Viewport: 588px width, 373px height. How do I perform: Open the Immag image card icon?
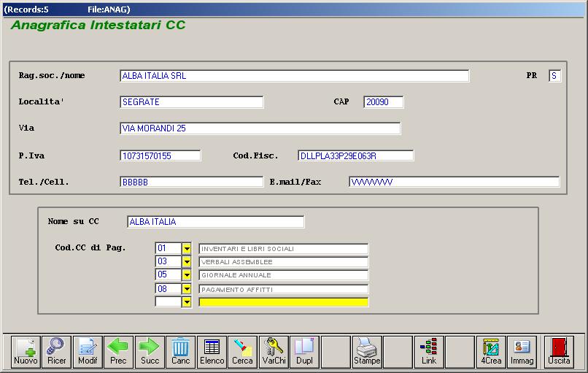pyautogui.click(x=522, y=352)
